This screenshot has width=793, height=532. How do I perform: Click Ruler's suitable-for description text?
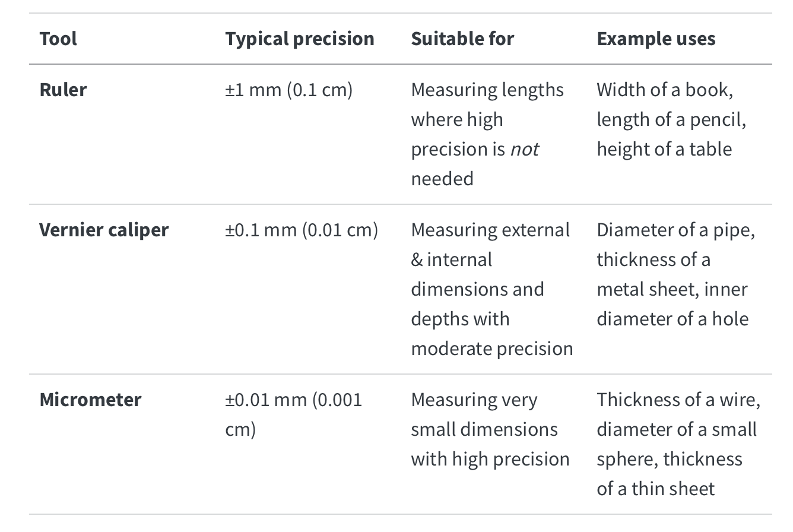click(487, 134)
